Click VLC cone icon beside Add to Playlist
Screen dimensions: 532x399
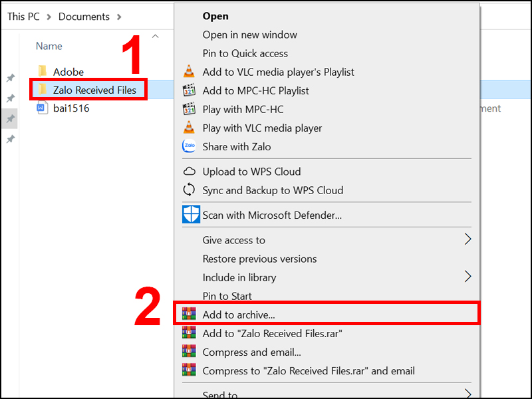190,72
